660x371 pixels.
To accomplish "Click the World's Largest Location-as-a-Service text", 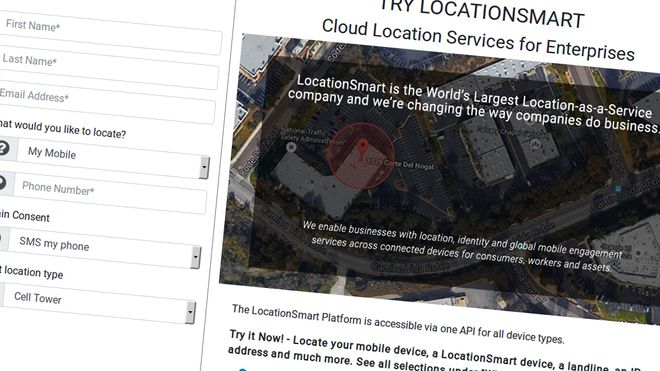I will [x=539, y=101].
